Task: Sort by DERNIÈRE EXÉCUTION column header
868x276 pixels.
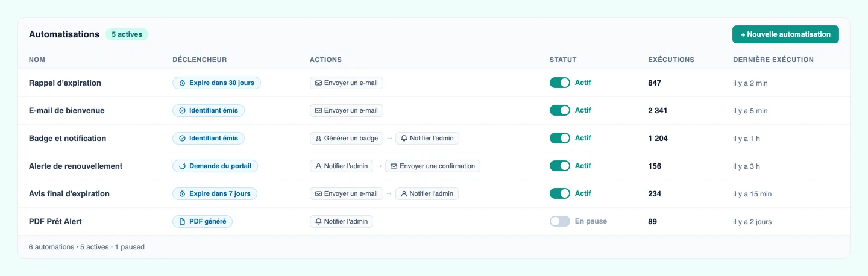Action: [x=773, y=60]
